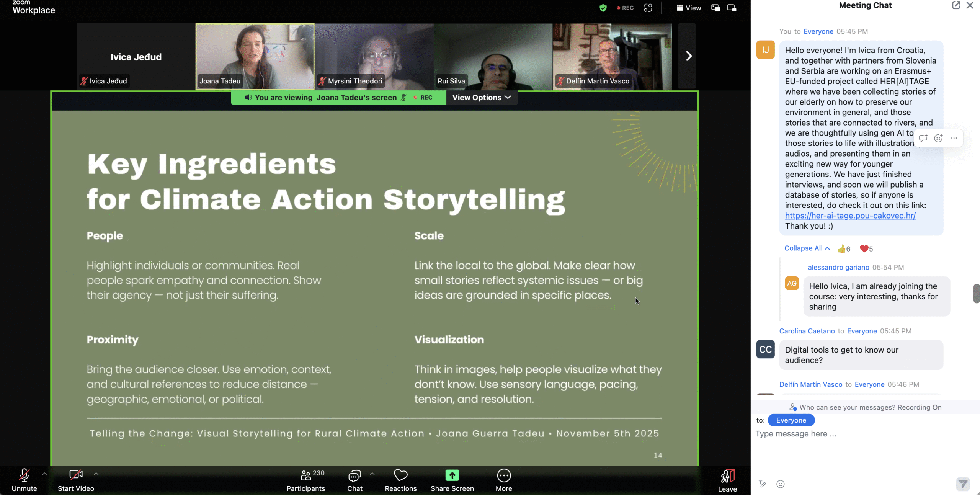Click the green Share Screen icon
The image size is (980, 495).
pos(452,475)
